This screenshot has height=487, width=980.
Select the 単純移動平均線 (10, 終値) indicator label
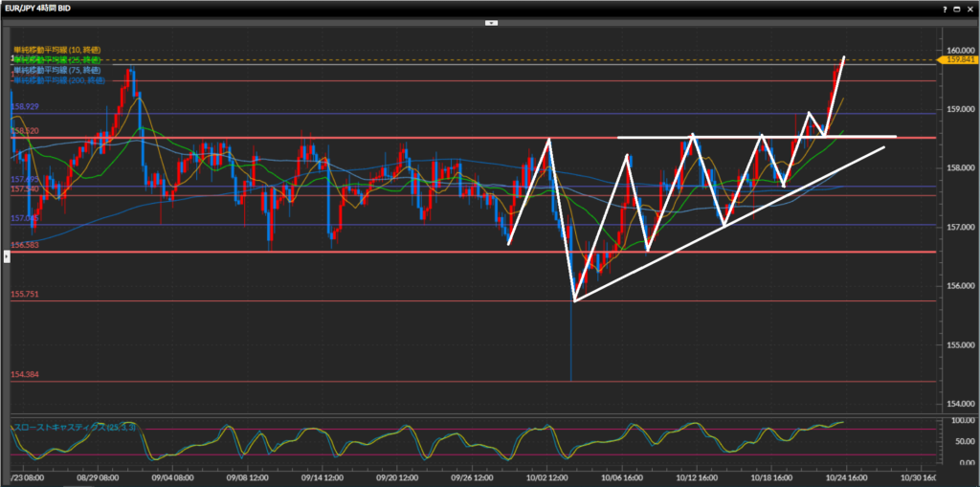[56, 49]
